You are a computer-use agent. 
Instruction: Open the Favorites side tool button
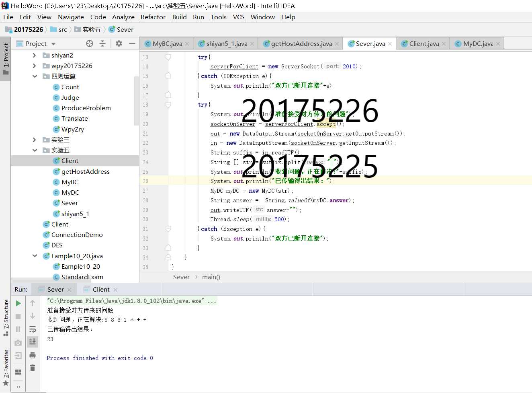coord(6,367)
